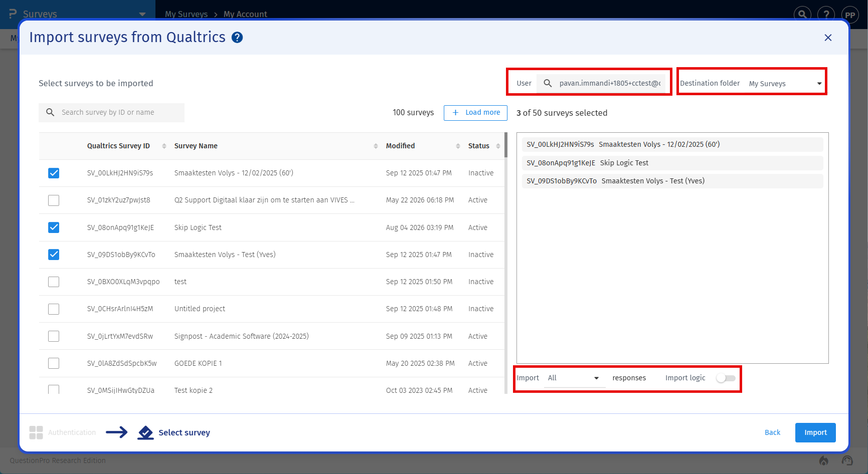Screen dimensions: 868x474
Task: Click survey ID SV_0CHsrArlnI4H5zM
Action: pos(120,309)
